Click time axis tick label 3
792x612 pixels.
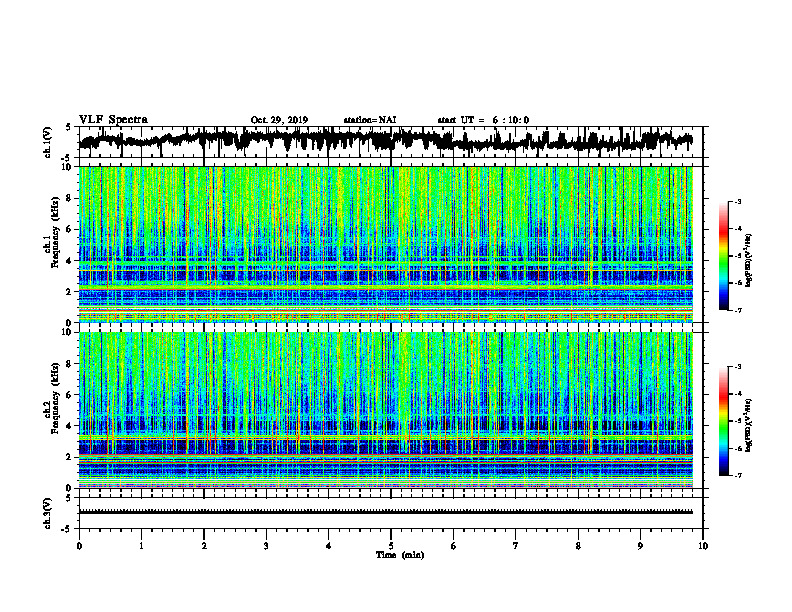tap(266, 546)
